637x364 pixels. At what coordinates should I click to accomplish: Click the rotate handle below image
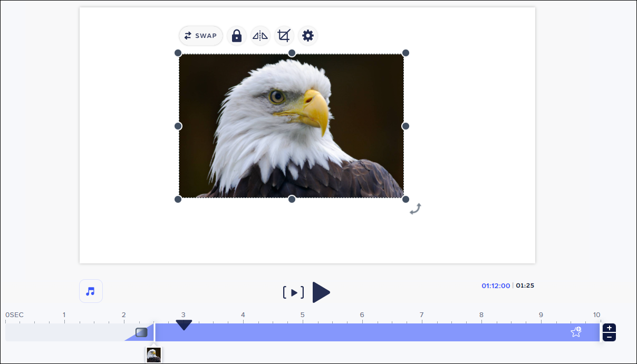[416, 209]
